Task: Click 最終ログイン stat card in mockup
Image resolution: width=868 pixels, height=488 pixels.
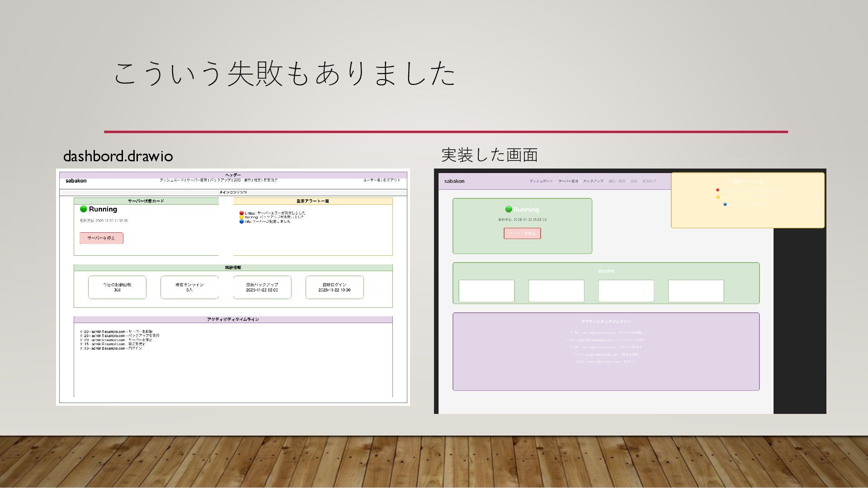Action: click(335, 287)
